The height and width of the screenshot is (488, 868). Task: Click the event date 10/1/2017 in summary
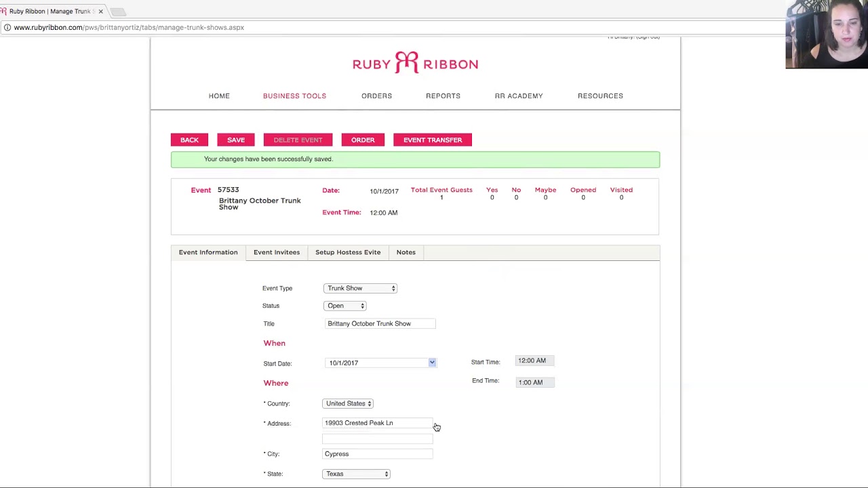(x=384, y=191)
